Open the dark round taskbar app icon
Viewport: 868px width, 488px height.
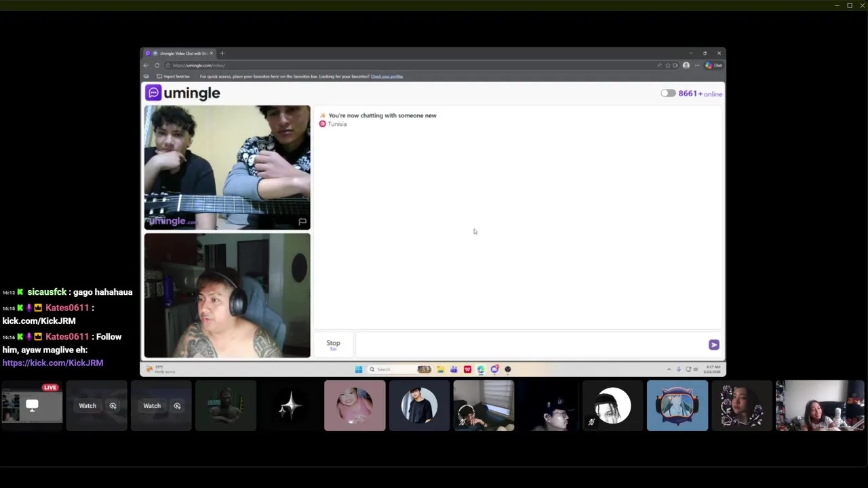click(x=508, y=369)
